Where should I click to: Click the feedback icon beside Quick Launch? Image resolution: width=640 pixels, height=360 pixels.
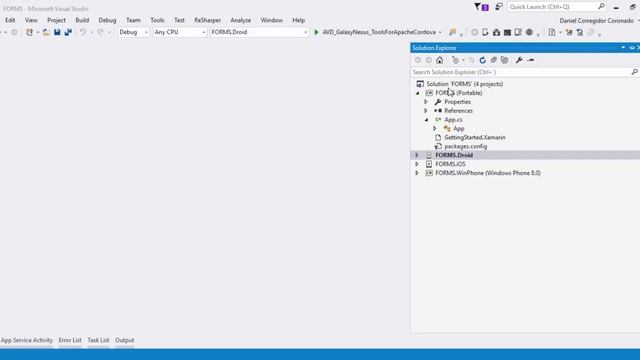pyautogui.click(x=499, y=7)
